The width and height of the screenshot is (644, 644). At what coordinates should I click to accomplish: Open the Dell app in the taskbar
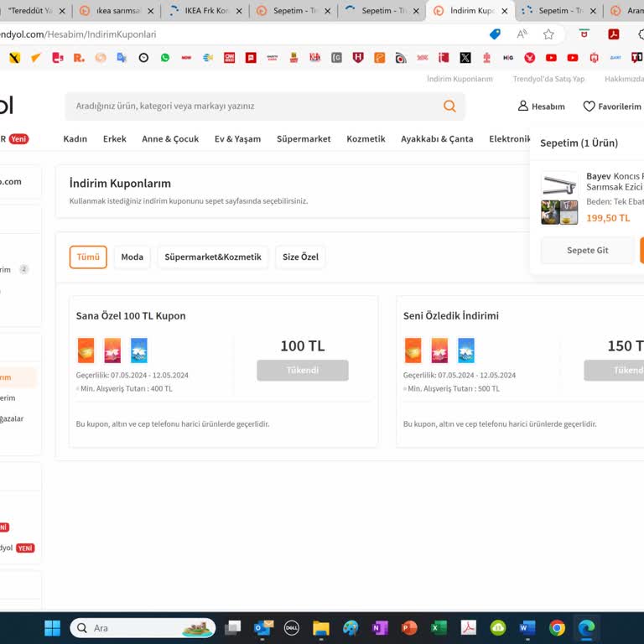(292, 627)
